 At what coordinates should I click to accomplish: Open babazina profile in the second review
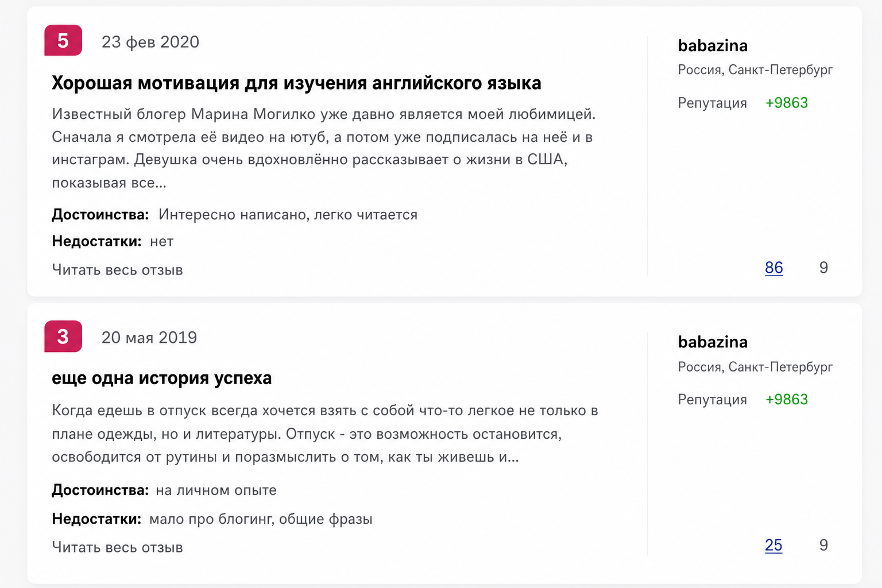713,342
